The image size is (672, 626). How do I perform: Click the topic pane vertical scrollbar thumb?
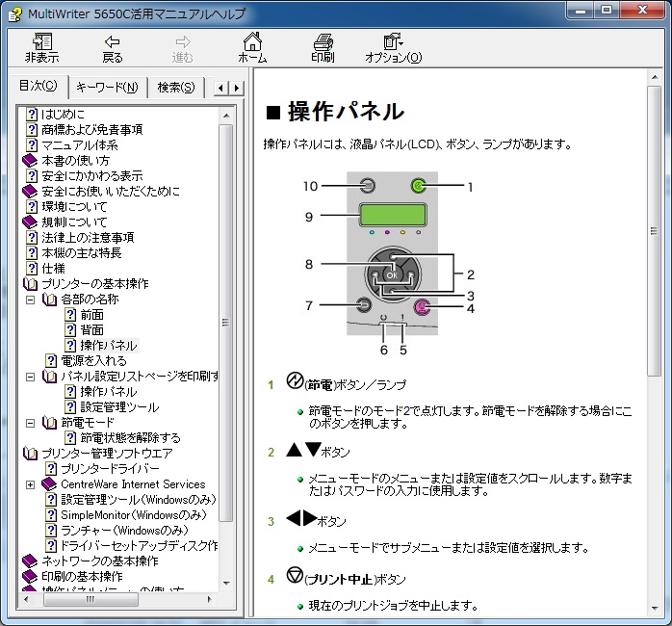click(x=654, y=231)
